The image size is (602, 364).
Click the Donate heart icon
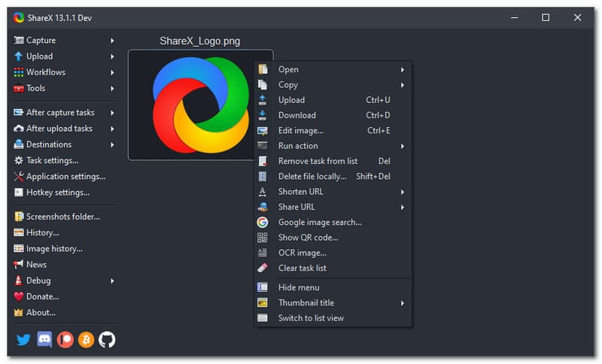(18, 296)
